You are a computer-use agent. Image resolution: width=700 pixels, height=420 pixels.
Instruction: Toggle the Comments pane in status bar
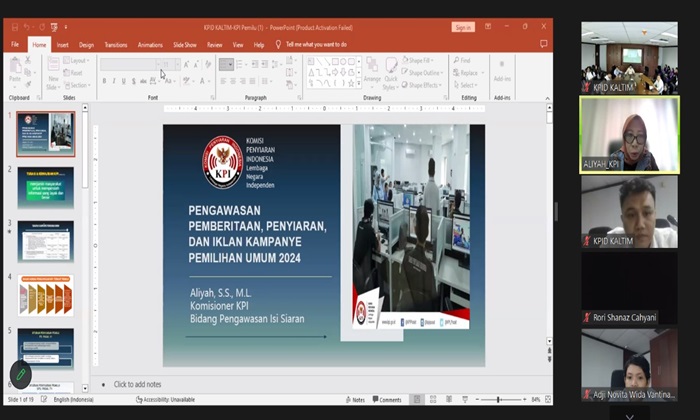pos(386,400)
